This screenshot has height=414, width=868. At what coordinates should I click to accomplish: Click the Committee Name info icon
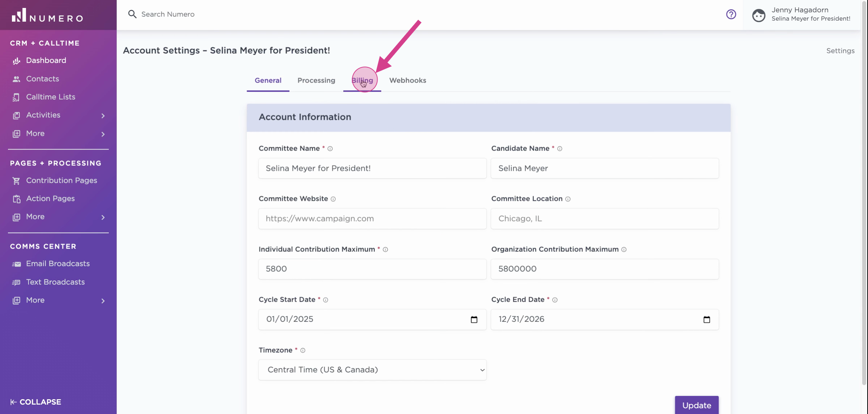pyautogui.click(x=330, y=149)
